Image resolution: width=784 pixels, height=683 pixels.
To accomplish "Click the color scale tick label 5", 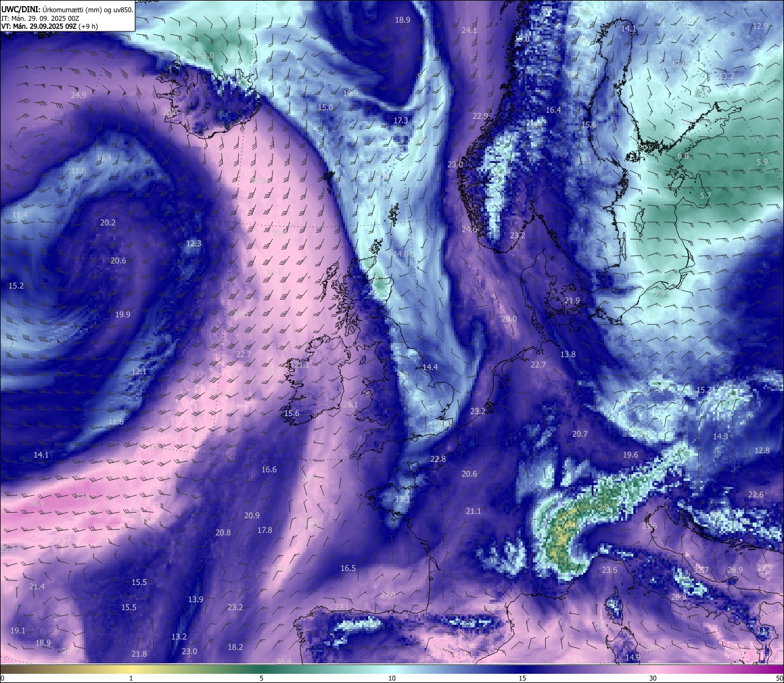I will [262, 678].
